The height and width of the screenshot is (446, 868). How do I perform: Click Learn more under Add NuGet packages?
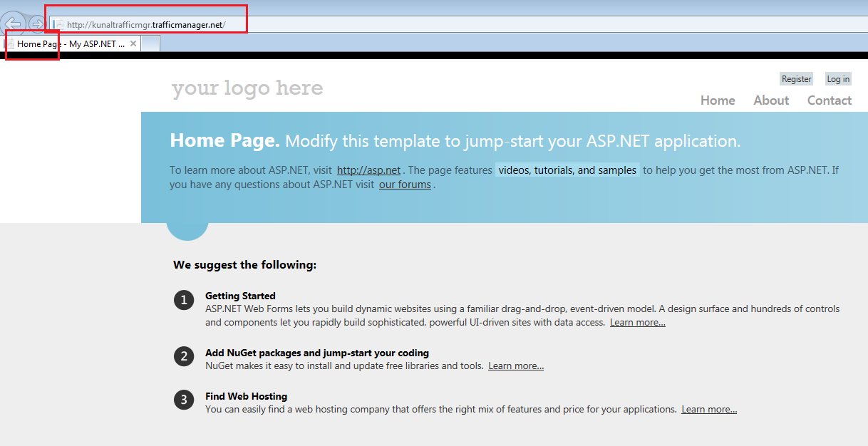click(516, 366)
